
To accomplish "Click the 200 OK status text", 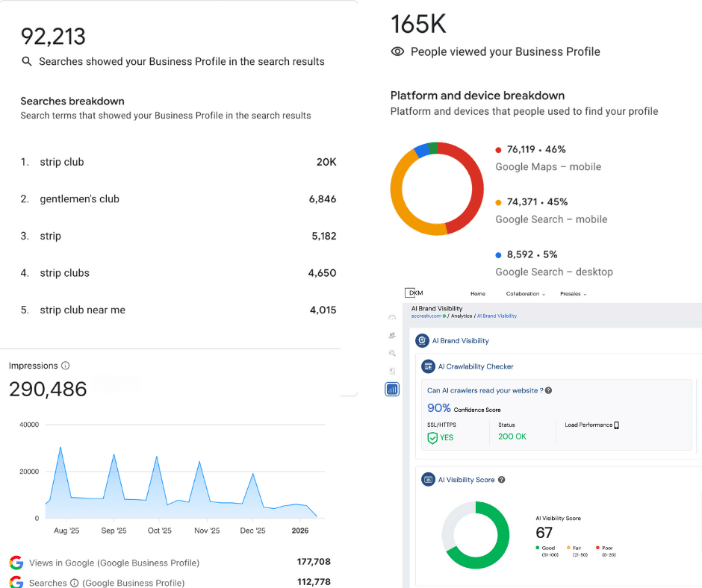I will (512, 437).
